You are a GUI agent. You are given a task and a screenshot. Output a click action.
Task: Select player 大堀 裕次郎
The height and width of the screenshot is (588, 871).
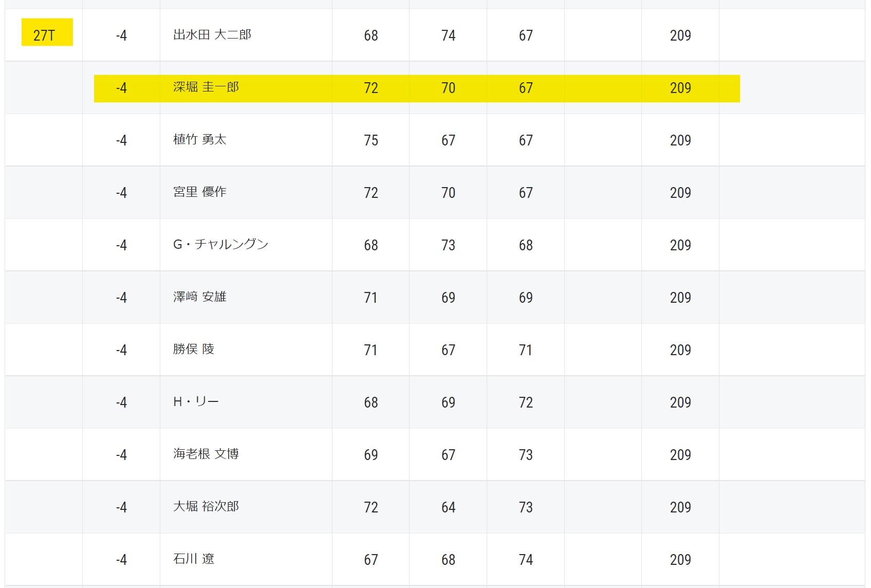[x=206, y=507]
